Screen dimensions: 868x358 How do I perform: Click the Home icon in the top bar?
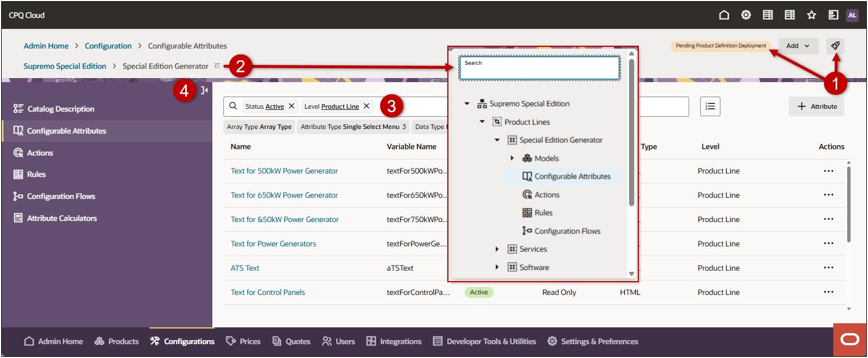pos(724,15)
